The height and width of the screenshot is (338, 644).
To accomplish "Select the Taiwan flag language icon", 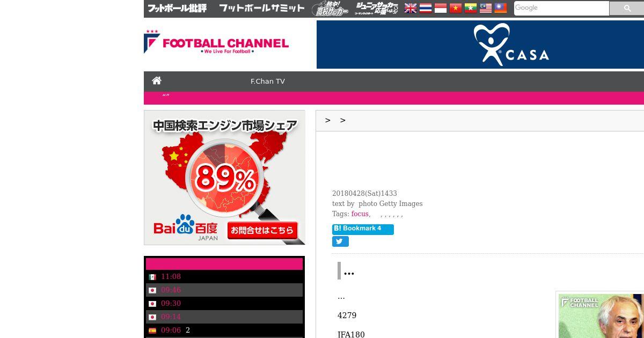I will [x=501, y=8].
